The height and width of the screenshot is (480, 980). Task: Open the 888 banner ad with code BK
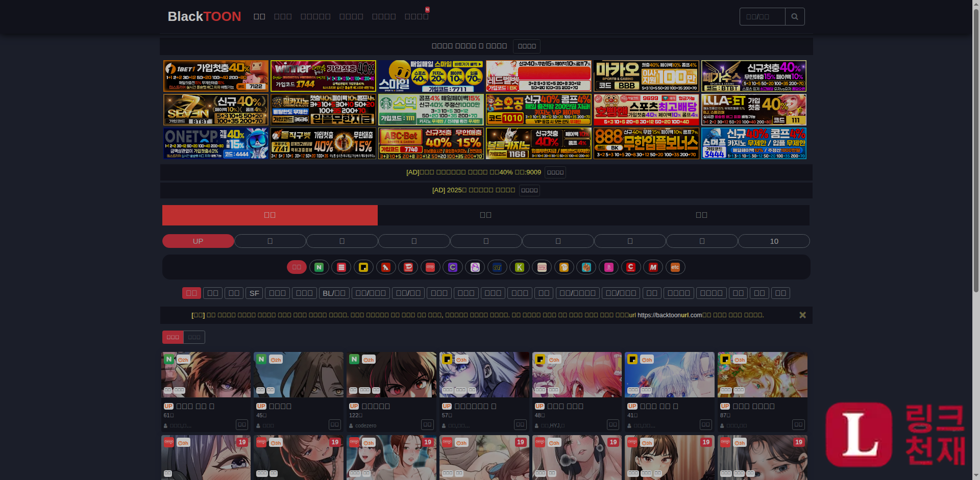[x=646, y=143]
